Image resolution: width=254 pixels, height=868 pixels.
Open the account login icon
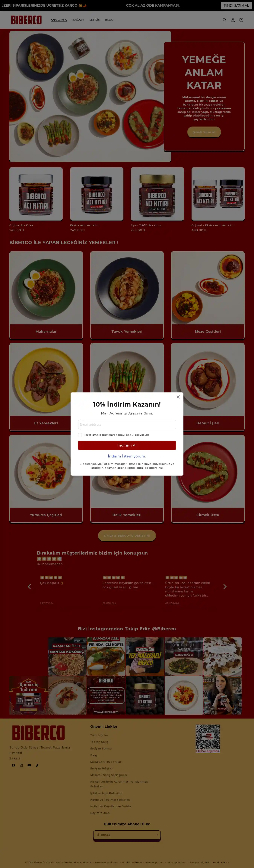(x=233, y=20)
